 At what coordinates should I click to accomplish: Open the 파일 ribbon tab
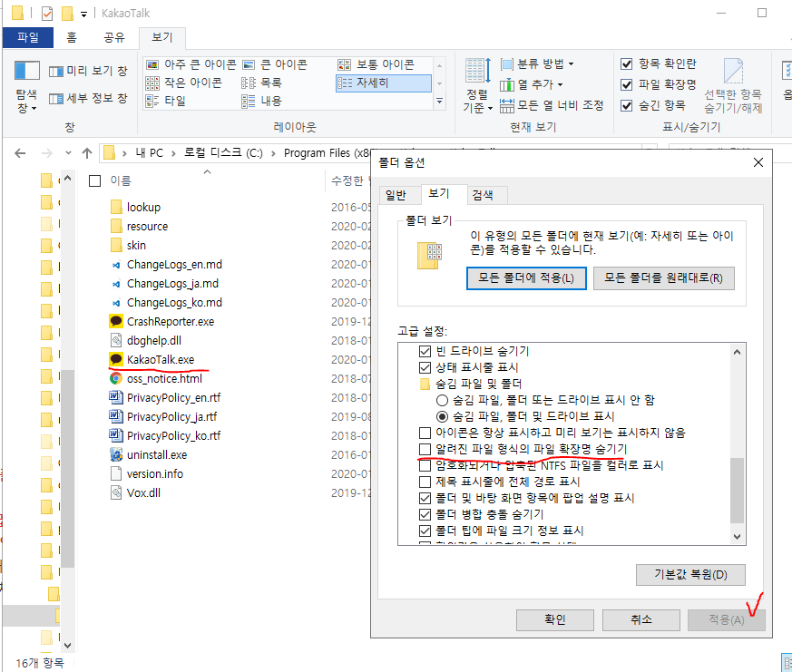(x=28, y=37)
